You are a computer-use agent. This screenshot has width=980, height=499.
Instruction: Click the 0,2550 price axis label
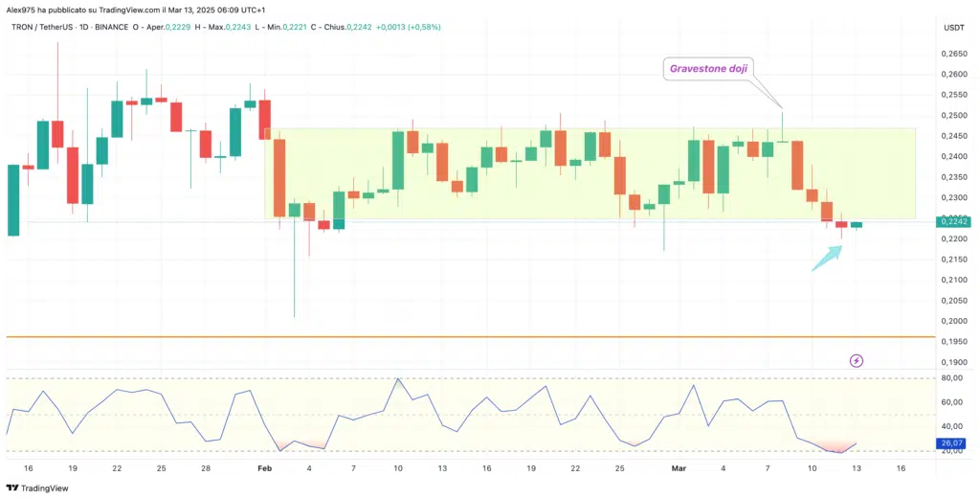952,95
